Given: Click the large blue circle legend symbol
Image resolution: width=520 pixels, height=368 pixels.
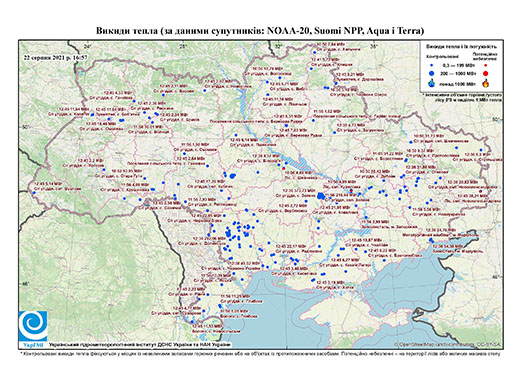Looking at the screenshot, I should [432, 73].
